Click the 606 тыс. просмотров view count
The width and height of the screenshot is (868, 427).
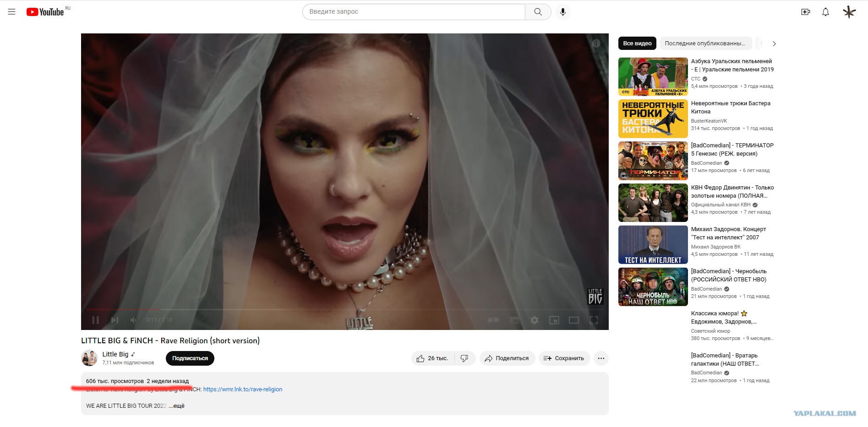pyautogui.click(x=115, y=381)
